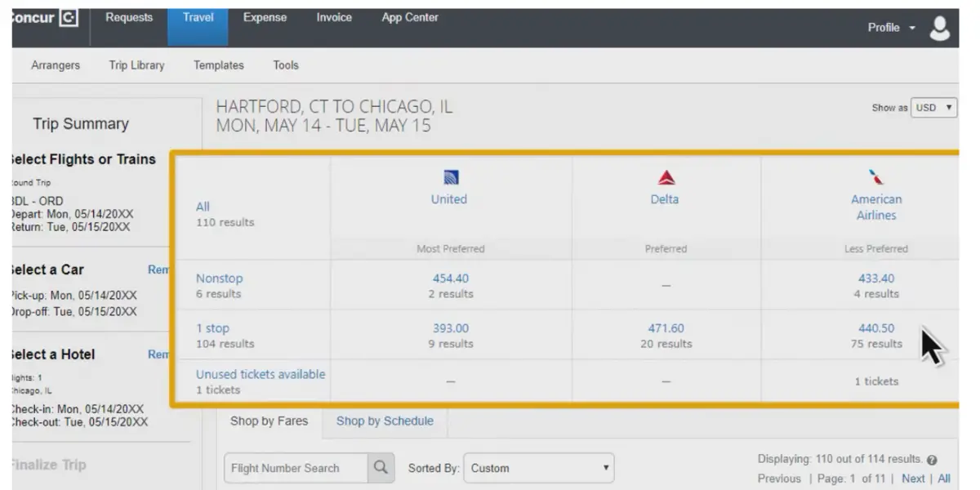This screenshot has height=490, width=980.
Task: Click the Concur logo
Action: [46, 19]
